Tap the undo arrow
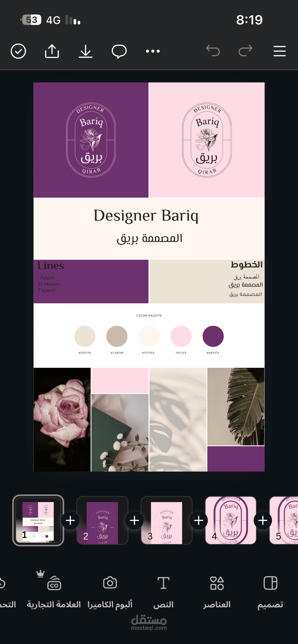The width and height of the screenshot is (298, 644). [x=213, y=51]
